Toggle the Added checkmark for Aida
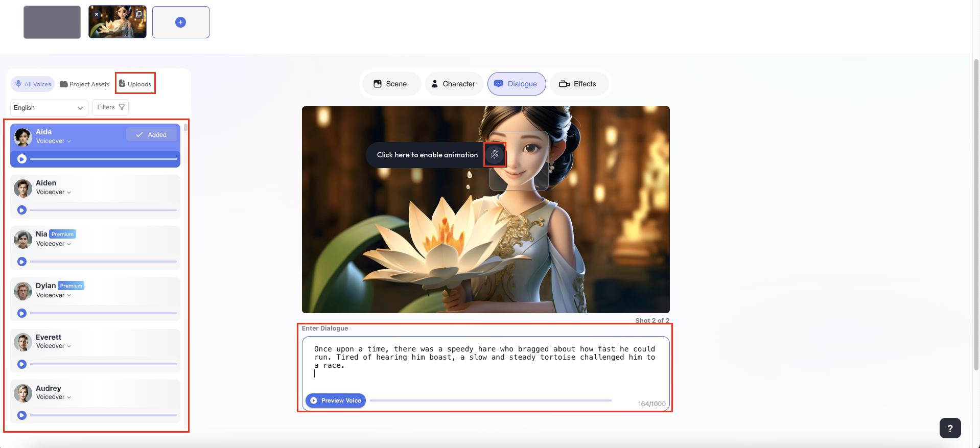Image resolution: width=980 pixels, height=448 pixels. pos(151,134)
